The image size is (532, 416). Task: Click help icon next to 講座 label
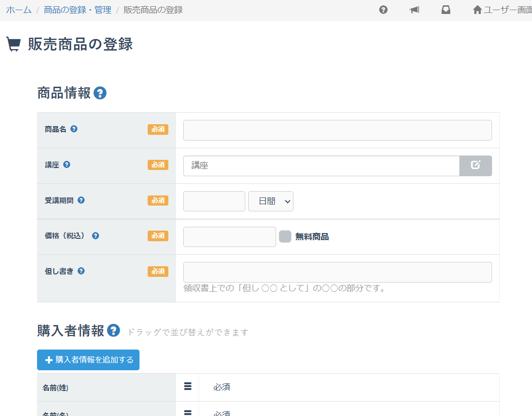coord(67,165)
